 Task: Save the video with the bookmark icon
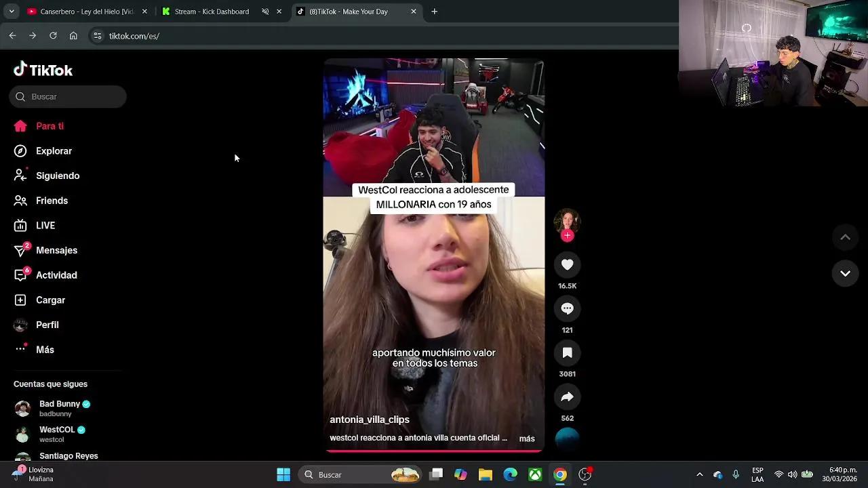coord(567,353)
